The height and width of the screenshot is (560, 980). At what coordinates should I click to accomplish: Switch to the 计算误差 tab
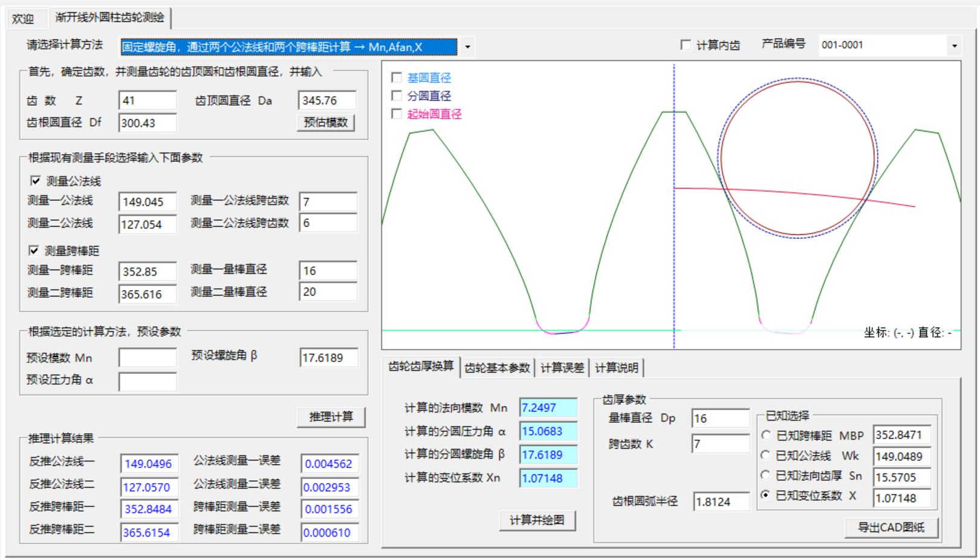[x=562, y=368]
